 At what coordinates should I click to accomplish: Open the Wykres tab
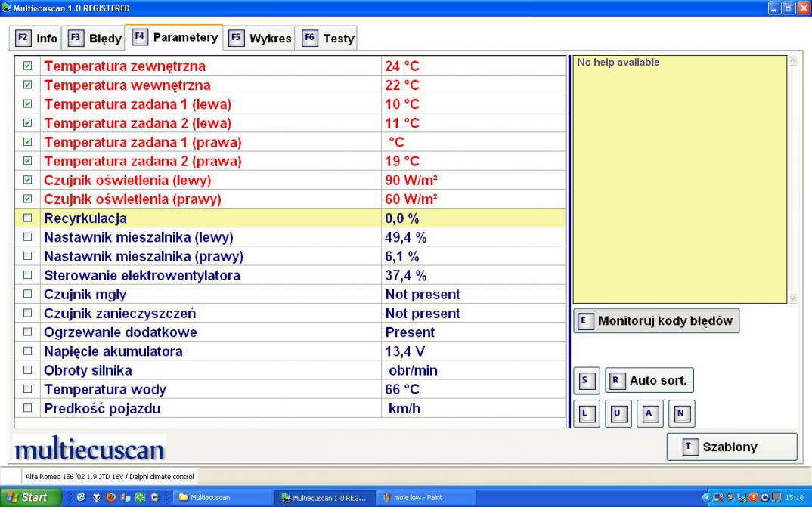(x=260, y=38)
